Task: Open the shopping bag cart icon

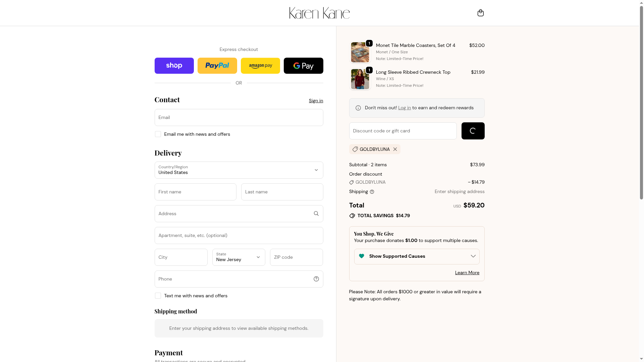Action: tap(480, 13)
